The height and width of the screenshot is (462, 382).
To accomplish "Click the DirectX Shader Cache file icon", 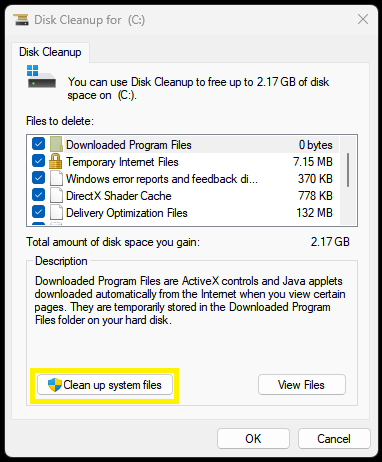I will 56,196.
